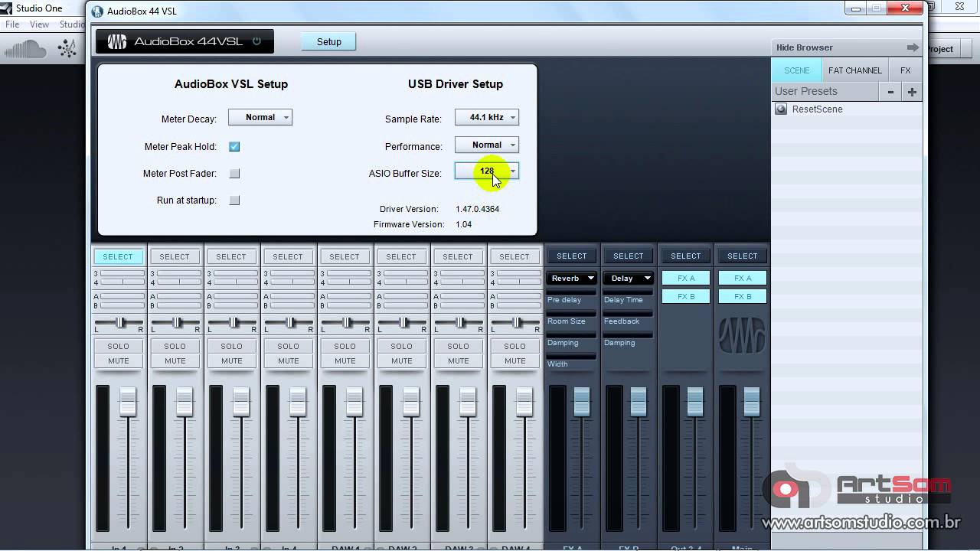Enable the Meter Post Fader checkbox
The height and width of the screenshot is (551, 980).
(x=234, y=174)
